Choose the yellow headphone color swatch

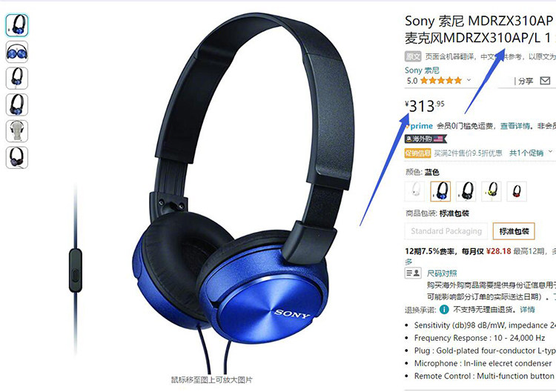(x=491, y=191)
